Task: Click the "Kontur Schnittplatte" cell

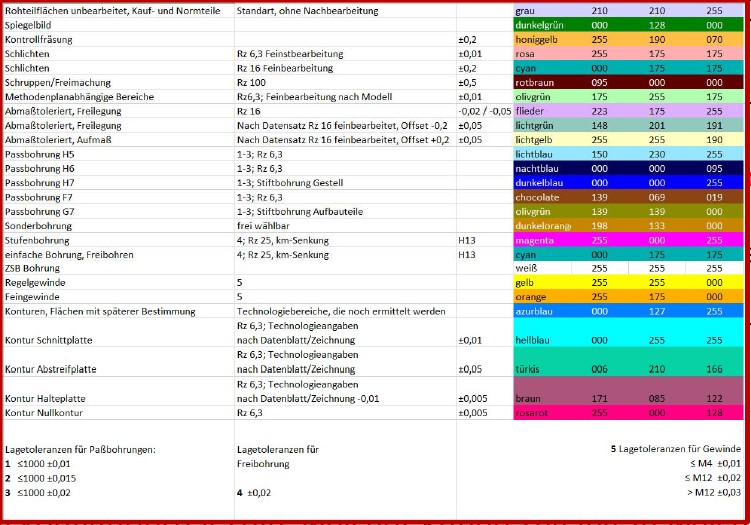Action: (119, 332)
